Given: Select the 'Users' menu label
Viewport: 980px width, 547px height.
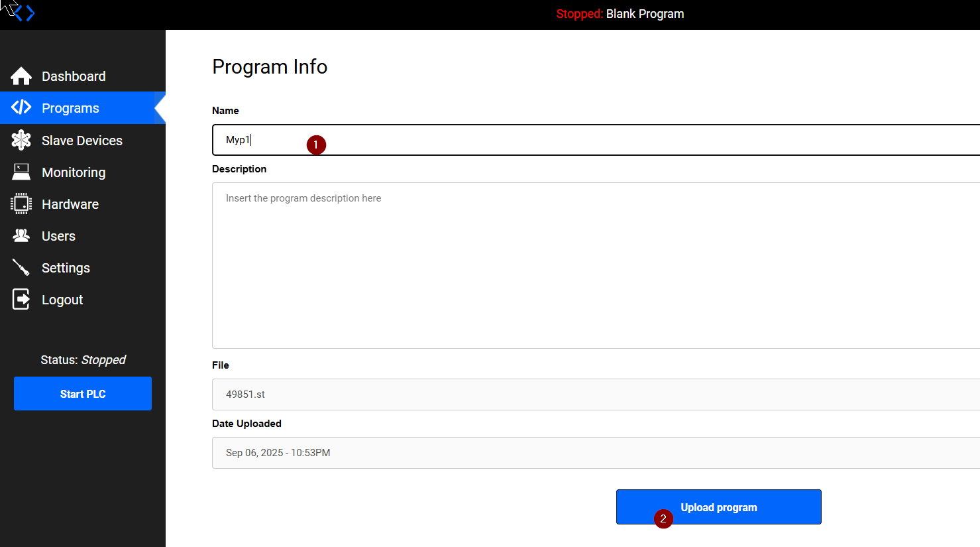Looking at the screenshot, I should tap(58, 236).
